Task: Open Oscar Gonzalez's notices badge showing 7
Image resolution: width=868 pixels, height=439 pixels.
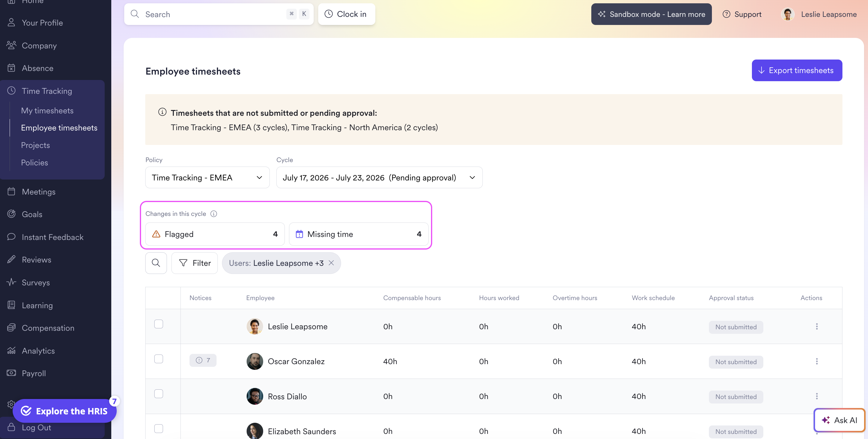Action: tap(203, 360)
